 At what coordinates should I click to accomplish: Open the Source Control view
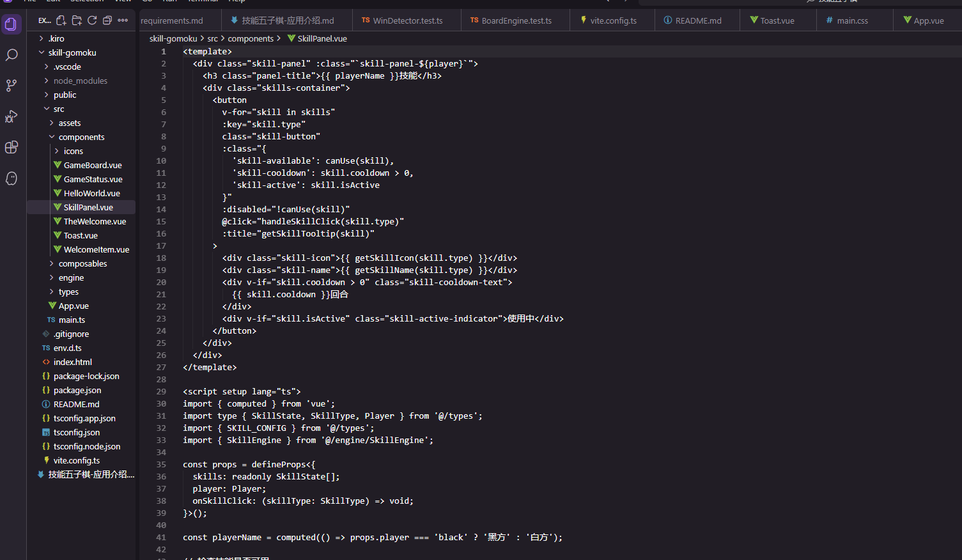[11, 86]
